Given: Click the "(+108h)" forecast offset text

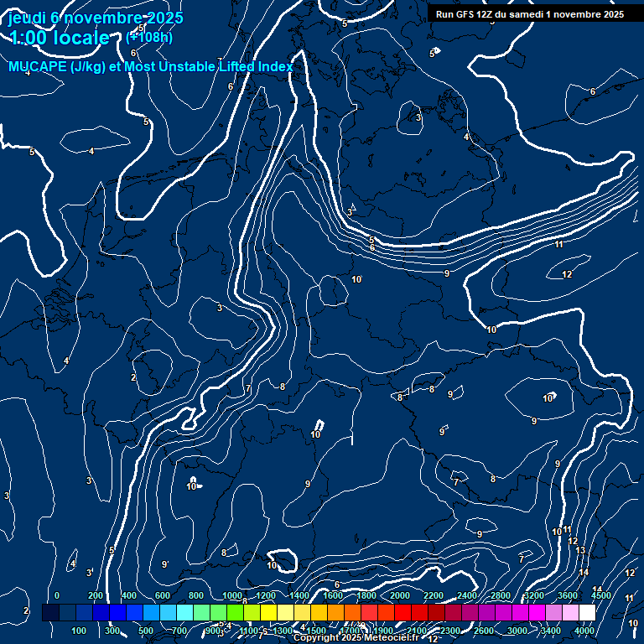Looking at the screenshot, I should coord(149,38).
